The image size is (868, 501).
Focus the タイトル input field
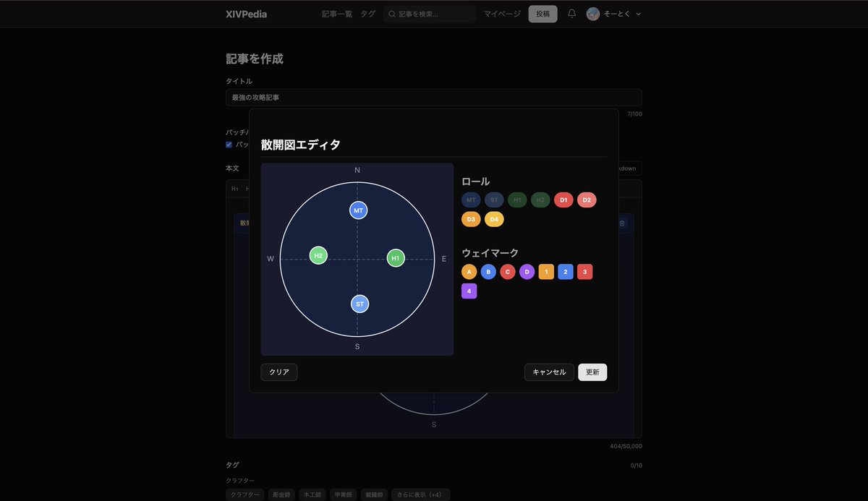[x=434, y=98]
